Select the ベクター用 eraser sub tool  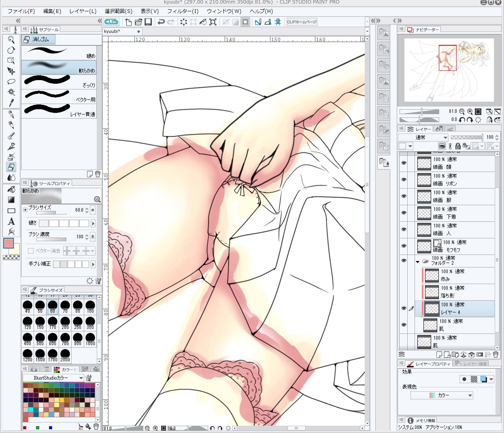(x=59, y=96)
